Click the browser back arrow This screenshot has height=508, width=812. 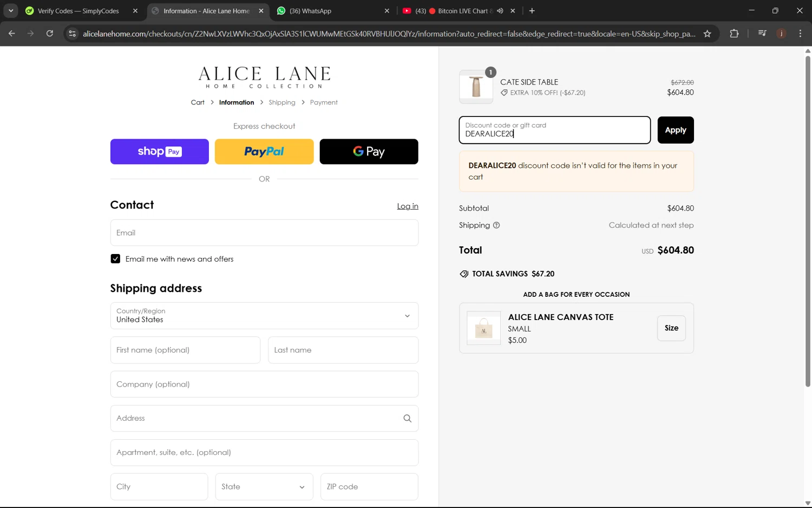12,34
